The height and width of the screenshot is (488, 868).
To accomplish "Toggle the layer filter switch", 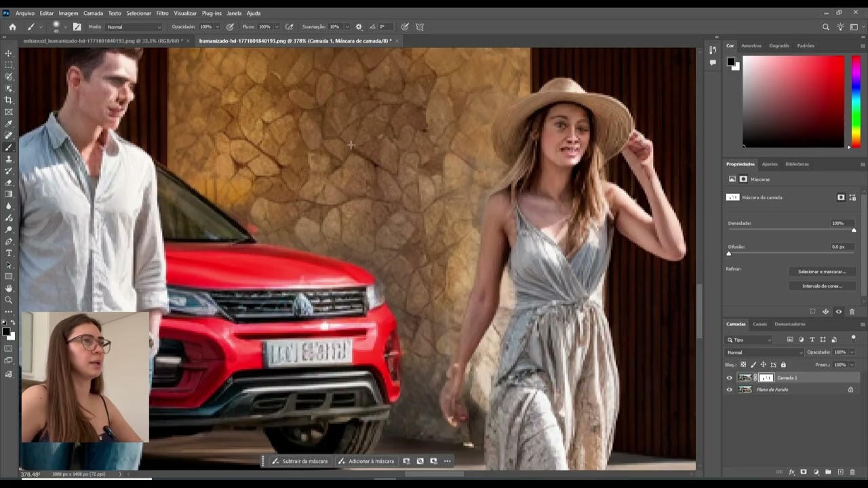I will (x=853, y=338).
